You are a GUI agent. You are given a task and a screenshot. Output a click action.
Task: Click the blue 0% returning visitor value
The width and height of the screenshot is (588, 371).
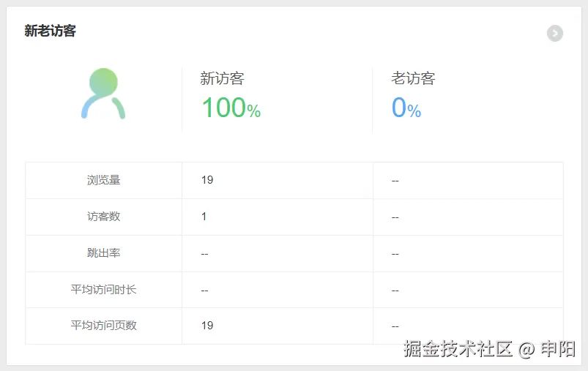click(x=406, y=108)
